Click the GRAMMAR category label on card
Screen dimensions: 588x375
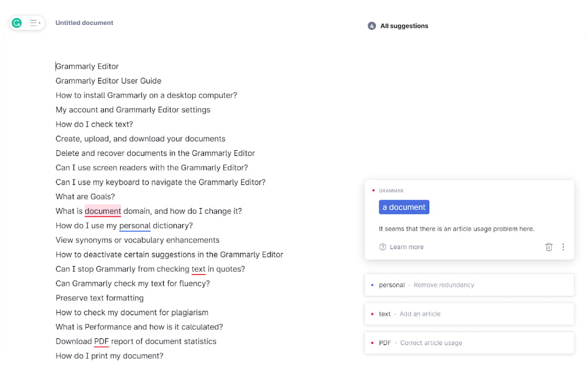tap(391, 191)
